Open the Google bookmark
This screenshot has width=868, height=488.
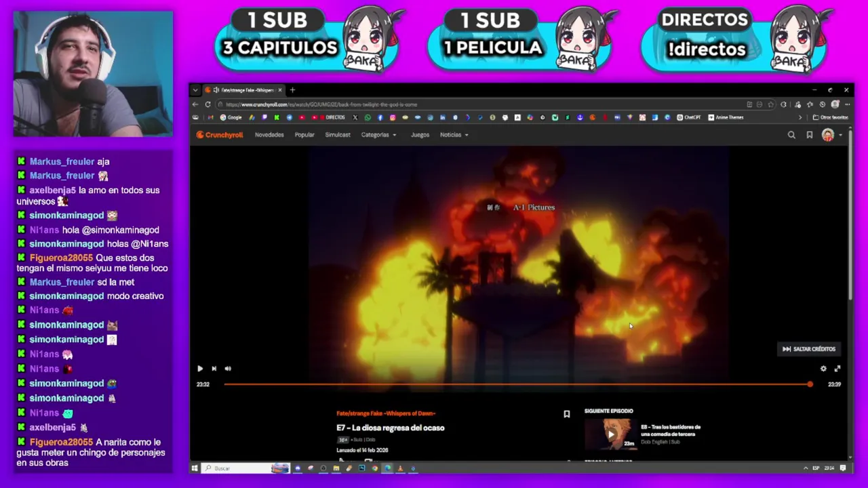pos(231,117)
